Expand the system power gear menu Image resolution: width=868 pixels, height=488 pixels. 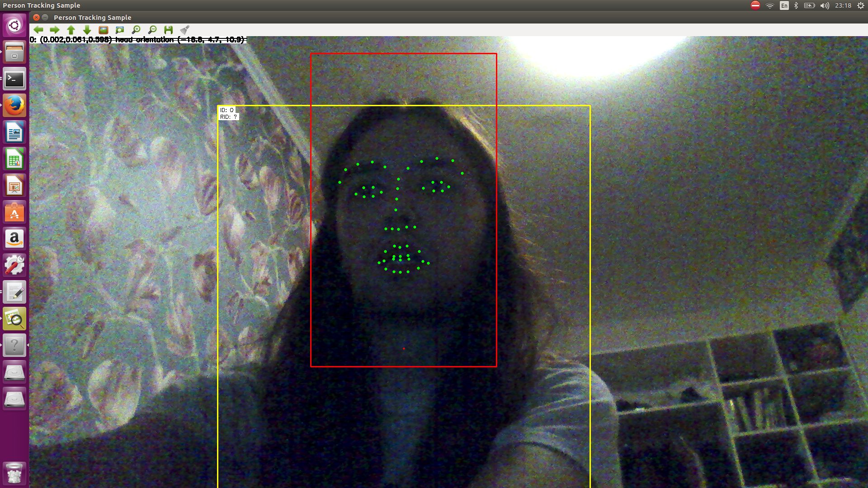861,5
